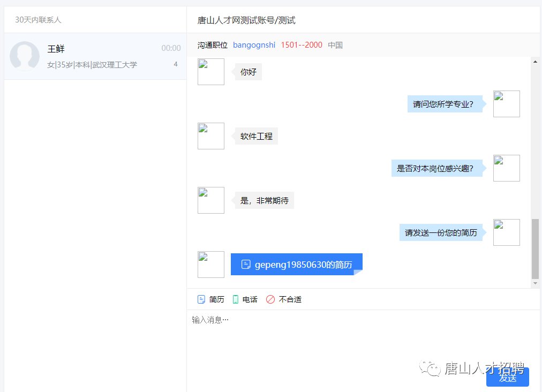This screenshot has height=392, width=542.
Task: Click the 是,非常期待 message bubble
Action: click(265, 201)
